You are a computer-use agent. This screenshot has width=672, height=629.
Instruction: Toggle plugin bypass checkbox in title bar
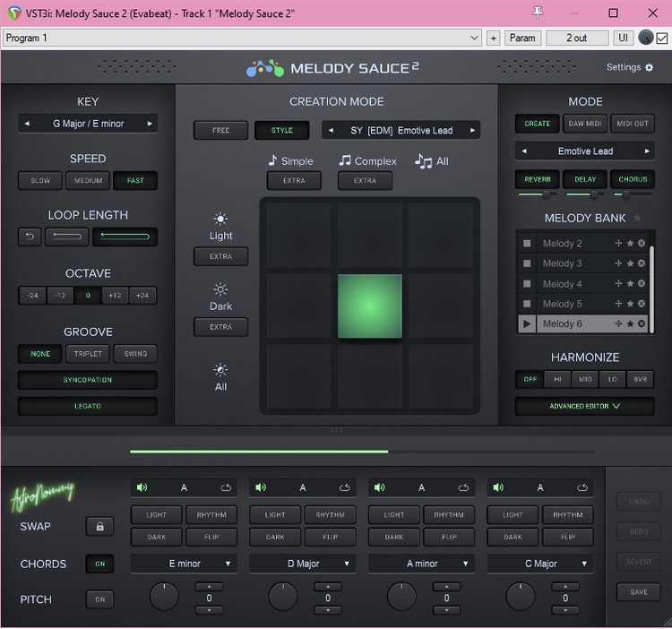point(662,39)
